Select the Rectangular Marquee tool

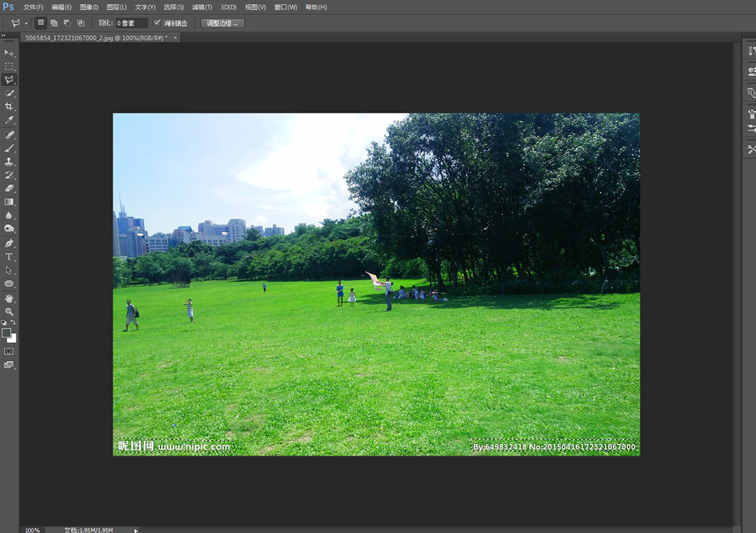(9, 66)
